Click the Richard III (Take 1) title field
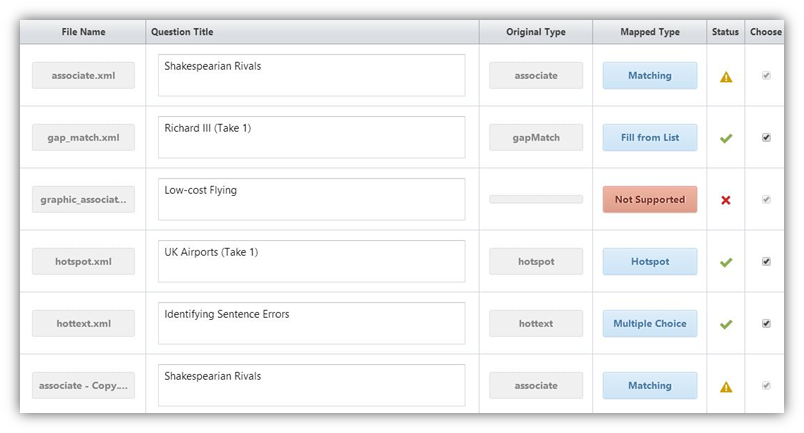 pos(312,137)
